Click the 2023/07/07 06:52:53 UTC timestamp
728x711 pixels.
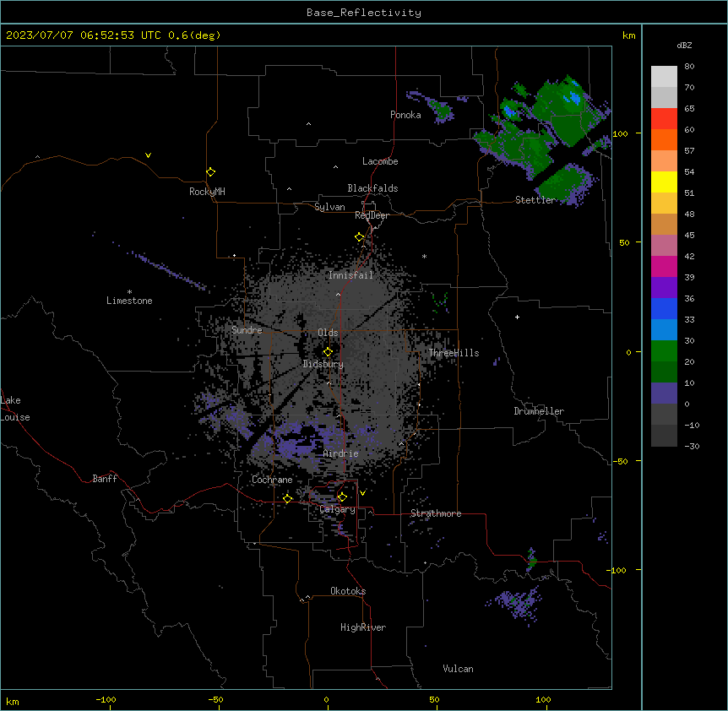click(83, 35)
